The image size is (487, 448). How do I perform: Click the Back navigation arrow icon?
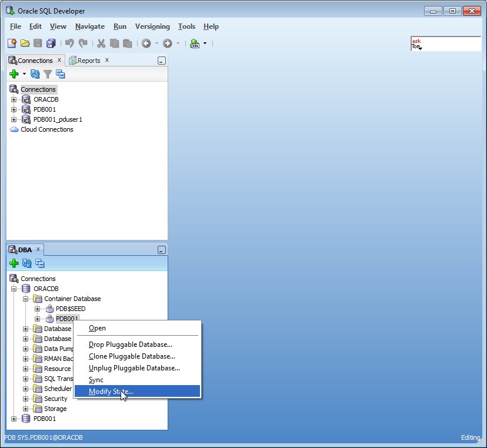tap(146, 43)
